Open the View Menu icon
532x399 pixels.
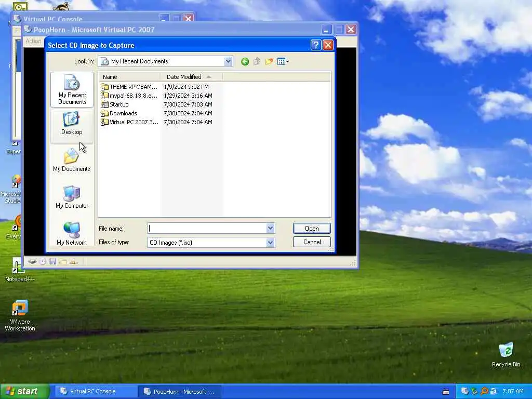click(283, 61)
